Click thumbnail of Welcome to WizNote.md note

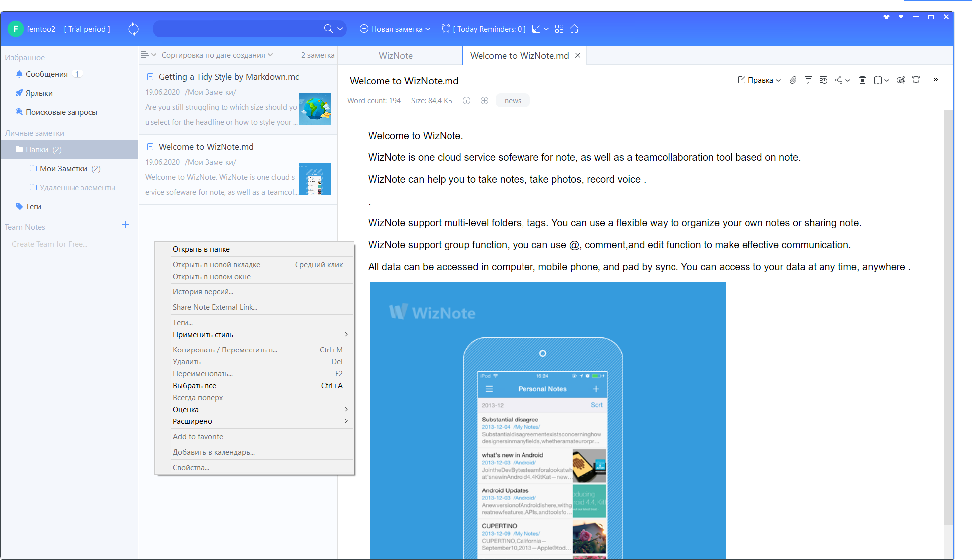(x=315, y=179)
